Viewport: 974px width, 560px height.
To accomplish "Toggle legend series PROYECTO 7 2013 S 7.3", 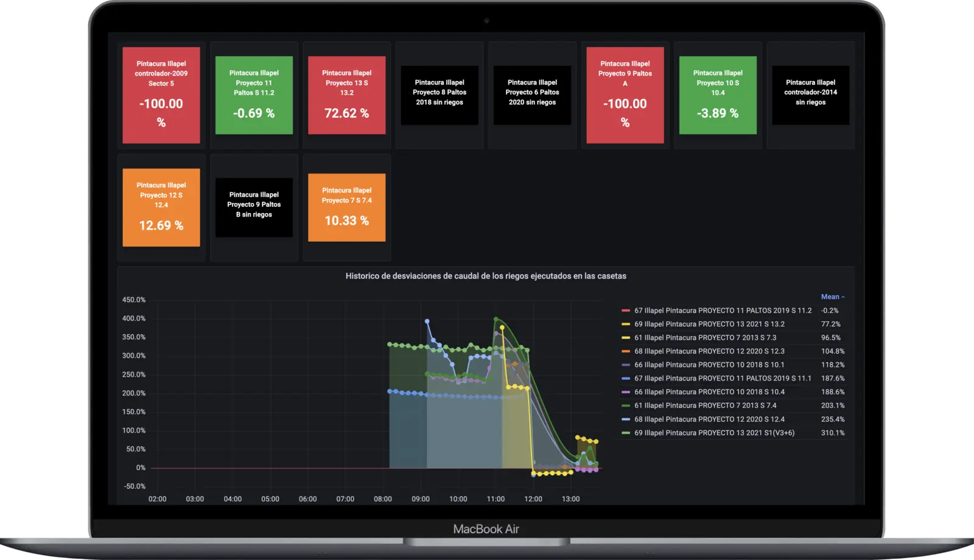I will 706,338.
